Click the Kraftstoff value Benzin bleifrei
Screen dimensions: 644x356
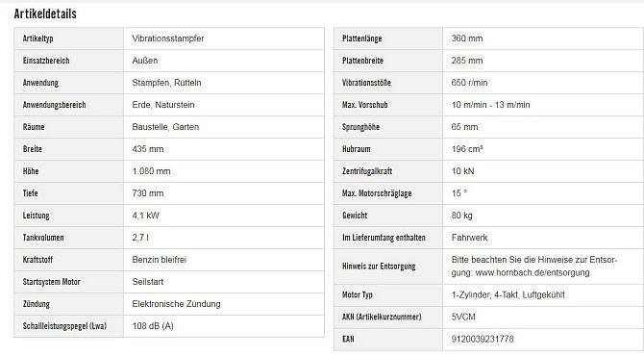point(159,260)
